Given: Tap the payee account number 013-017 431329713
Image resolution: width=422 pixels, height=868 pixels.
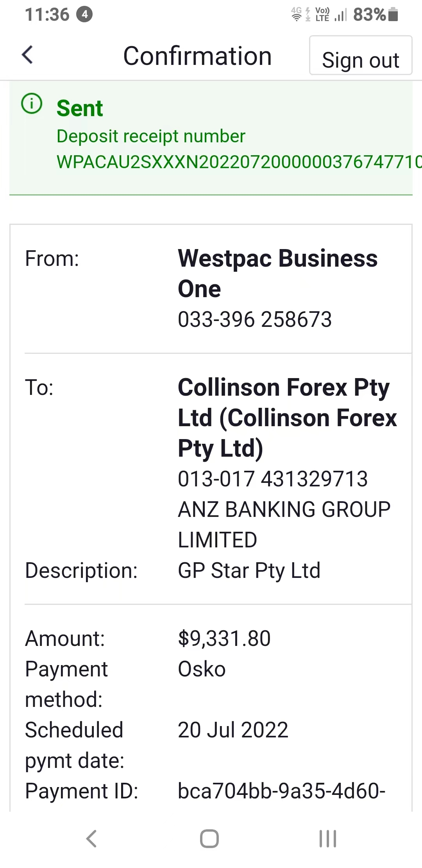Looking at the screenshot, I should click(x=273, y=479).
